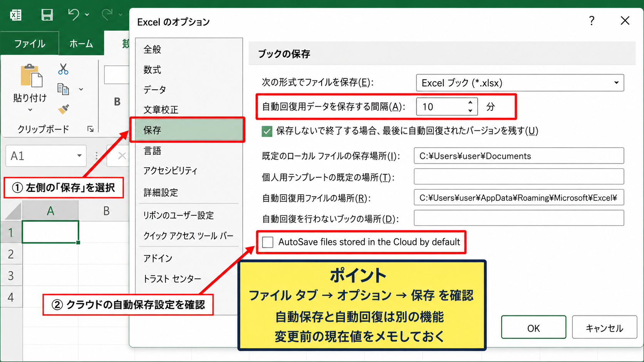The width and height of the screenshot is (644, 362).
Task: Click the AutoRecover interval field showing 10
Action: point(441,107)
